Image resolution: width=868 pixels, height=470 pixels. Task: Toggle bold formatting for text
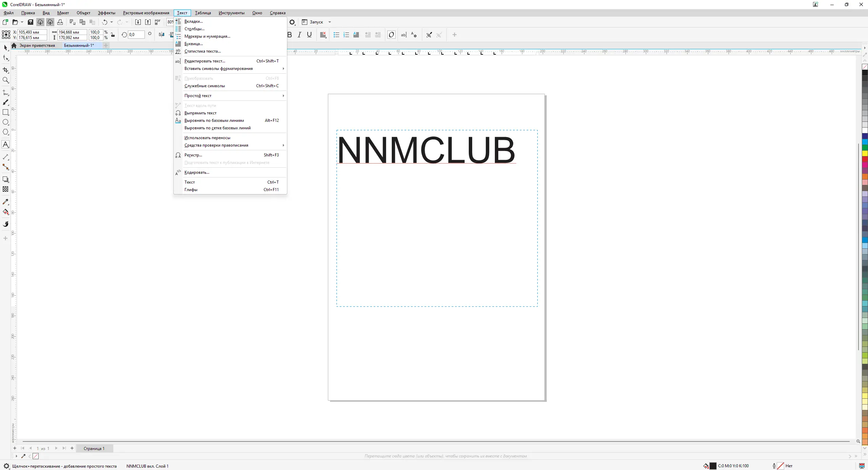tap(289, 35)
